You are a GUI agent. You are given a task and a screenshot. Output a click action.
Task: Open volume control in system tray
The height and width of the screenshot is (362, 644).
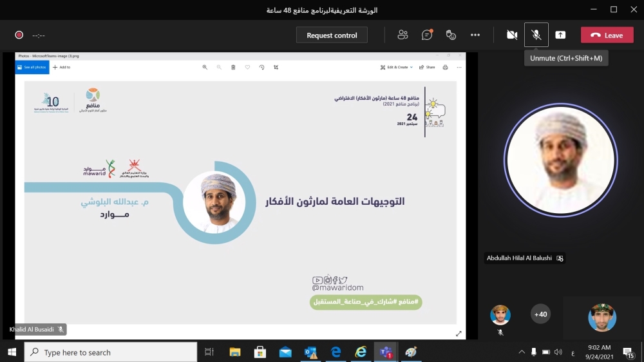pos(558,352)
